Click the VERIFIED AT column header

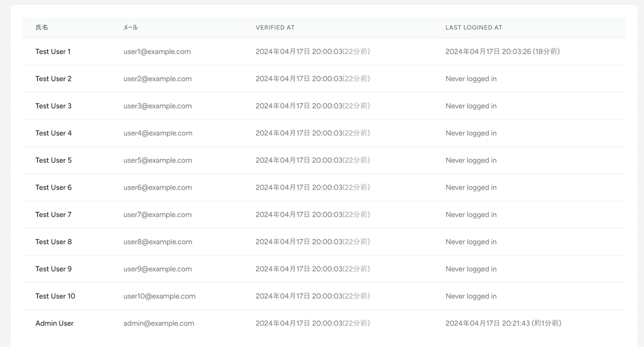tap(275, 27)
